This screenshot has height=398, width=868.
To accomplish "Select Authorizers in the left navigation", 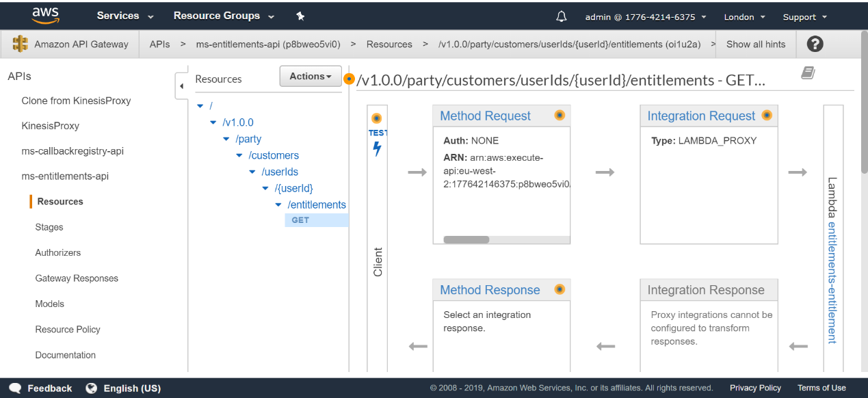I will [58, 252].
